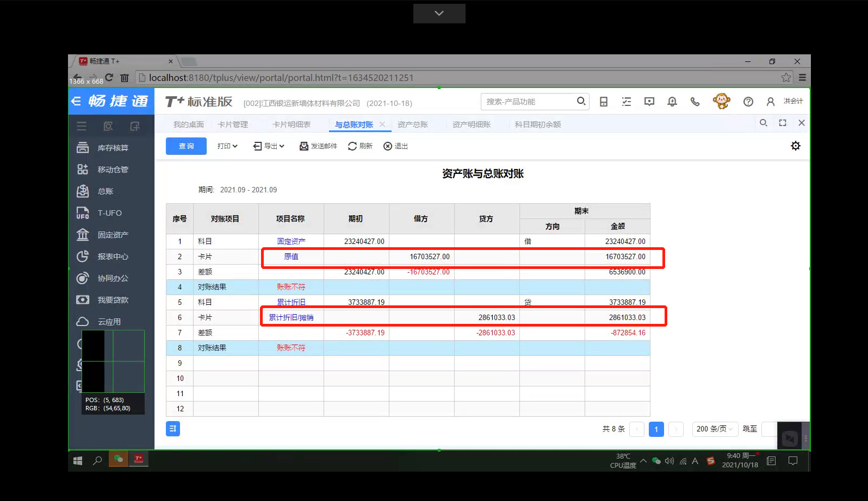Click 账账不符 result in row 4
Screen dimensions: 868x501
pyautogui.click(x=291, y=287)
